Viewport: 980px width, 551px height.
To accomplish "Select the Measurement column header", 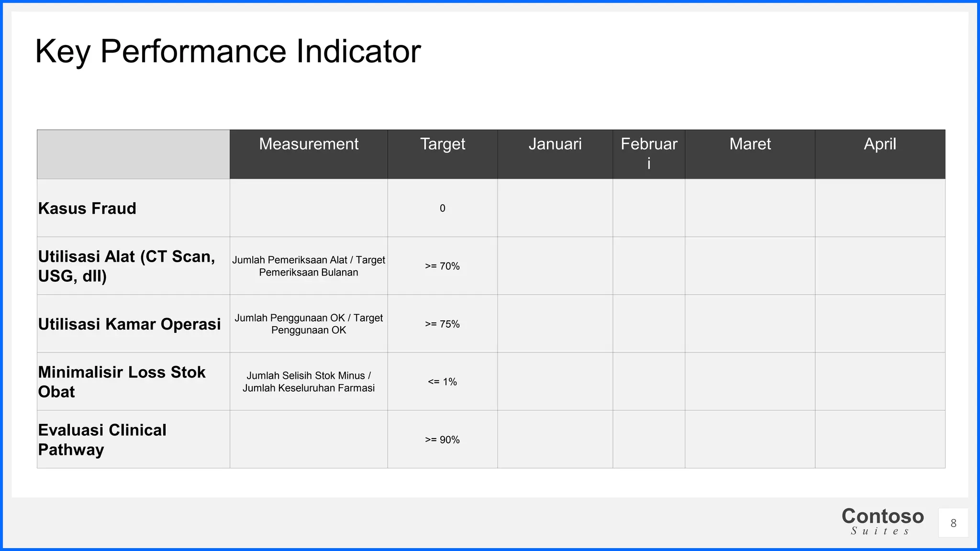I will tap(309, 144).
